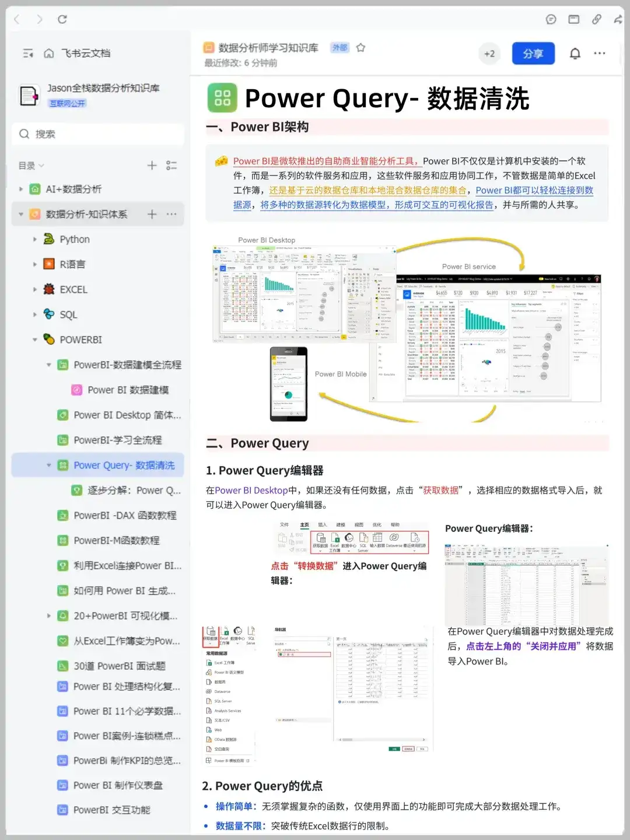Open the more options ellipsis menu
The height and width of the screenshot is (840, 630).
tap(600, 53)
